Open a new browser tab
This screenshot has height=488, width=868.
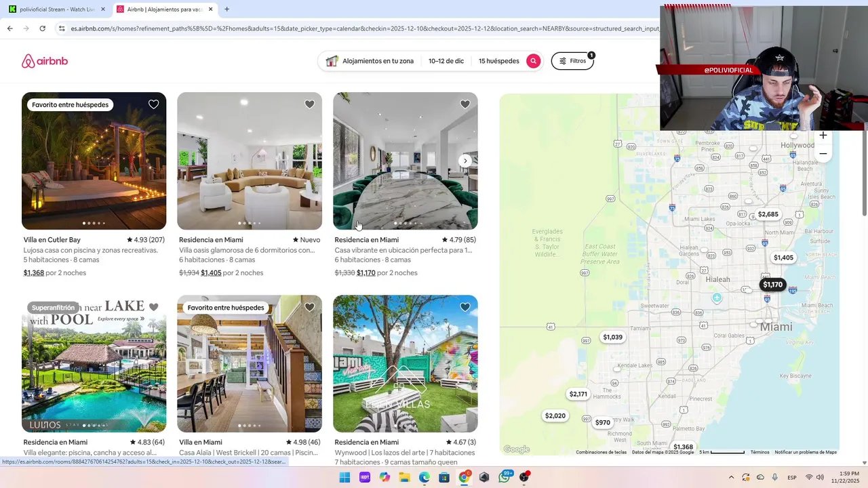click(x=226, y=9)
